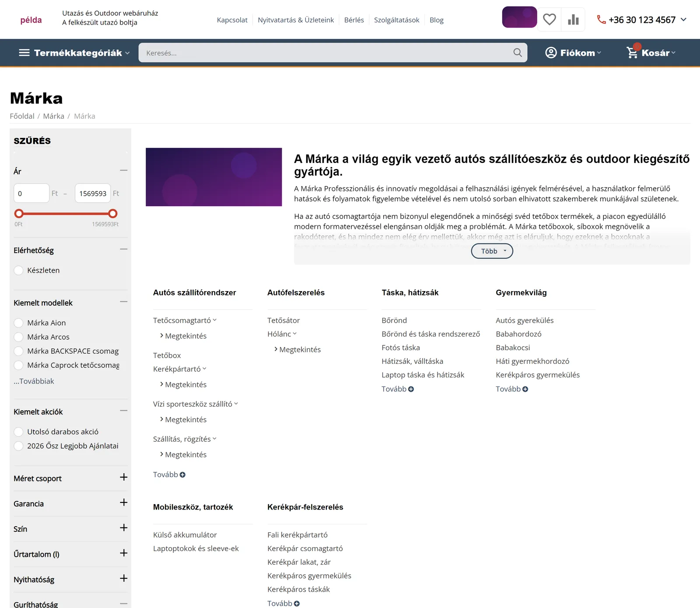Enable the Utolsó darabos akció filter

click(19, 432)
